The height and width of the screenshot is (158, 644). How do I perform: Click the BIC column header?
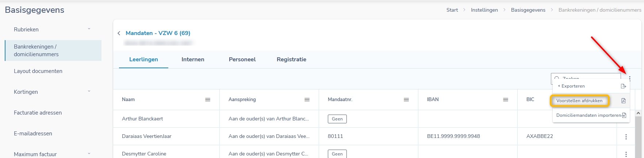(530, 100)
